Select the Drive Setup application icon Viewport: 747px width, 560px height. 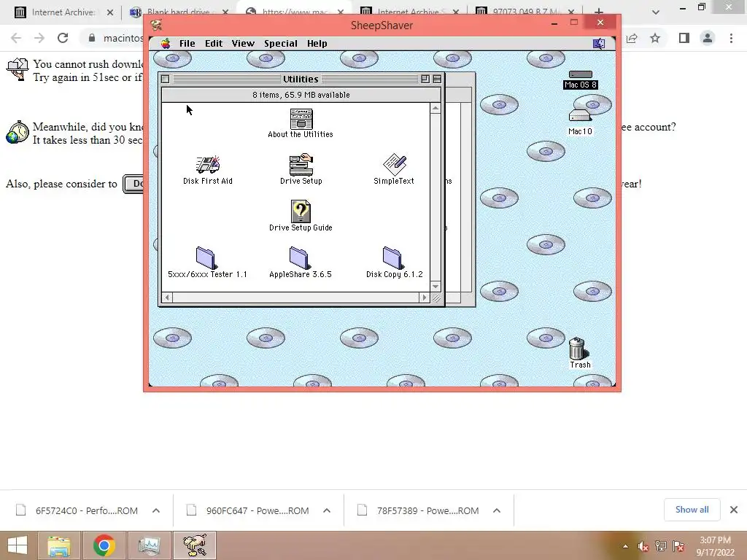tap(301, 165)
